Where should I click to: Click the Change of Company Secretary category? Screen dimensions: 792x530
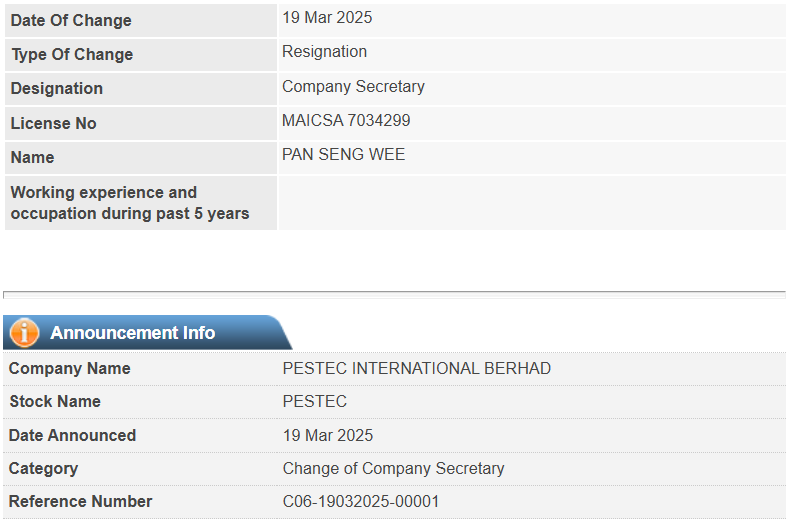point(393,468)
